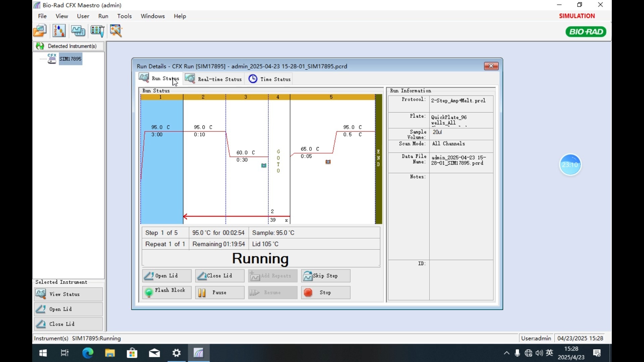The width and height of the screenshot is (644, 362).
Task: Open the User menu
Action: tap(83, 16)
